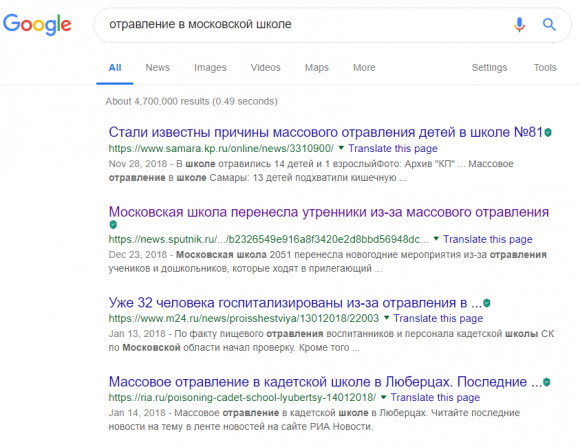
Task: Click the ria.ru poisoning-cadet-school URL
Action: coord(242,397)
